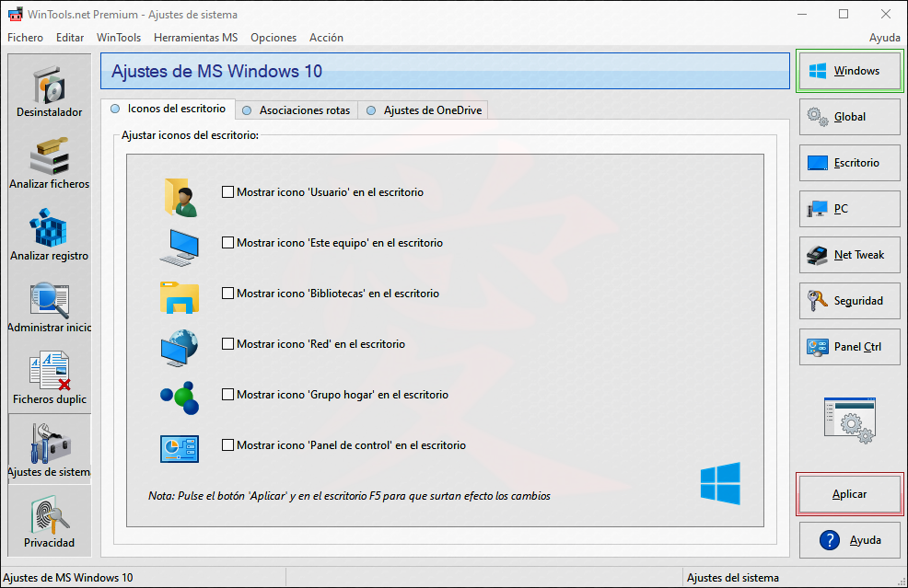The width and height of the screenshot is (908, 588).
Task: Toggle 'Bibliotecas' desktop icon checkbox
Action: [x=228, y=293]
